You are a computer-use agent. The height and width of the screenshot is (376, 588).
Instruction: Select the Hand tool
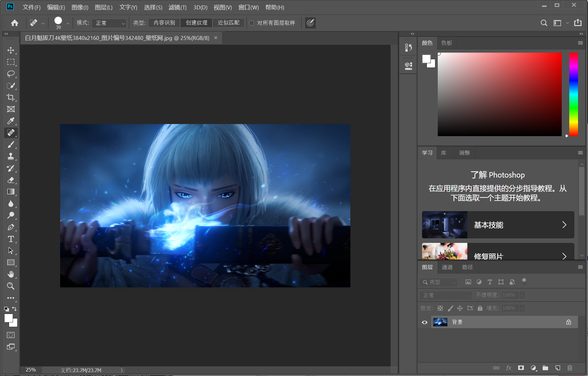[11, 274]
